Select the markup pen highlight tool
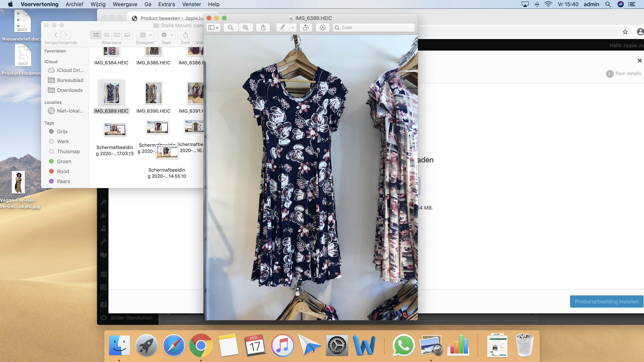 tap(283, 27)
